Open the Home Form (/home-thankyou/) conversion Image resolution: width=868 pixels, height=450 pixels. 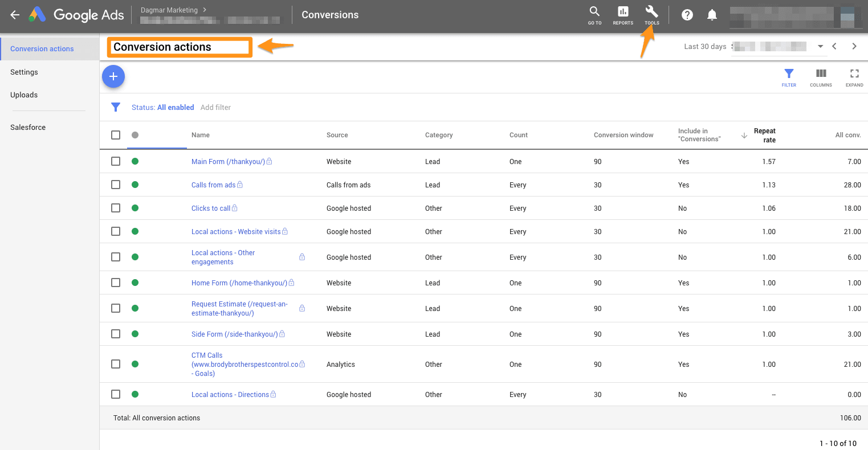[x=239, y=283]
